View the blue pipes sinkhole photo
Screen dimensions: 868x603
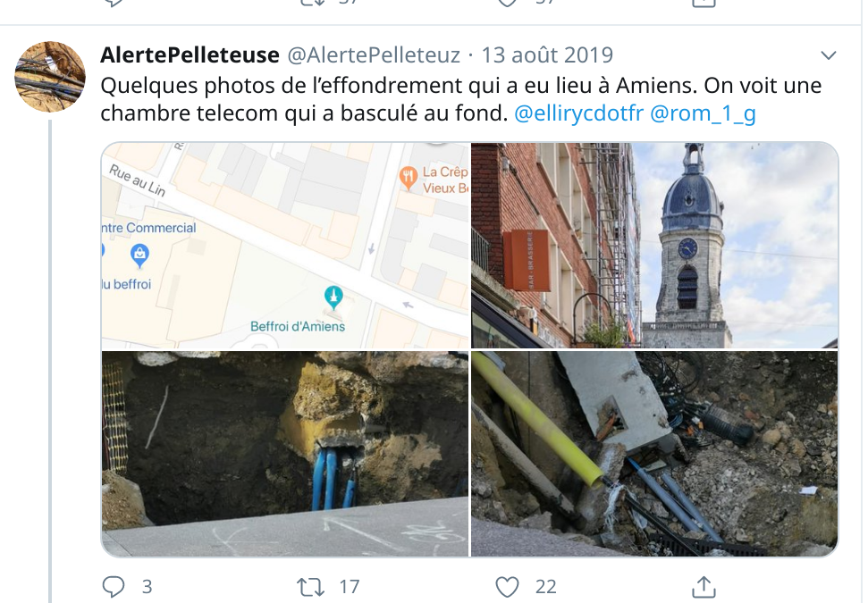(285, 454)
